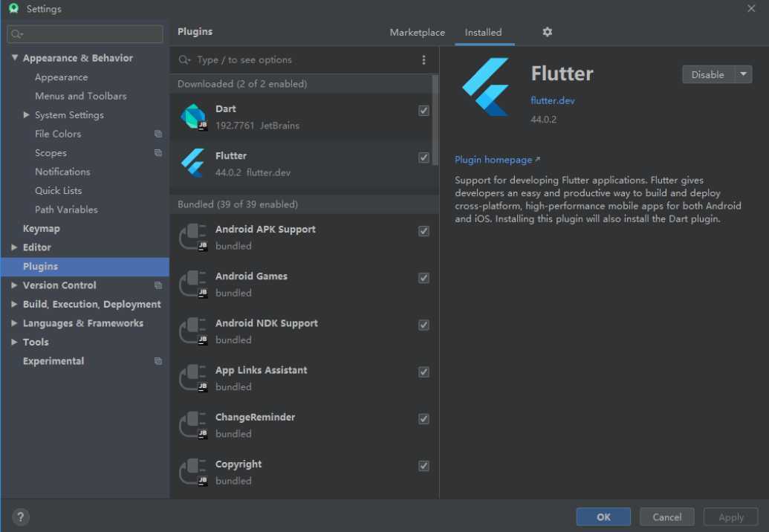Select the Installed tab
The height and width of the screenshot is (532, 769).
pos(483,33)
